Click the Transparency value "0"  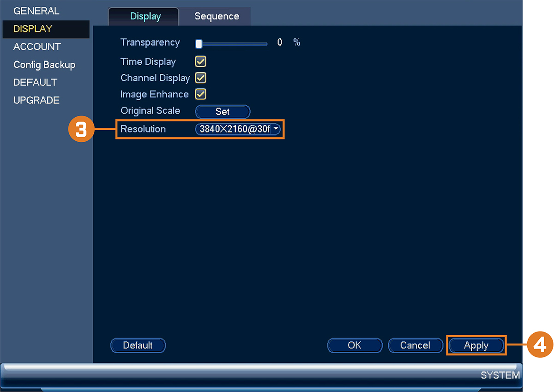[x=280, y=42]
